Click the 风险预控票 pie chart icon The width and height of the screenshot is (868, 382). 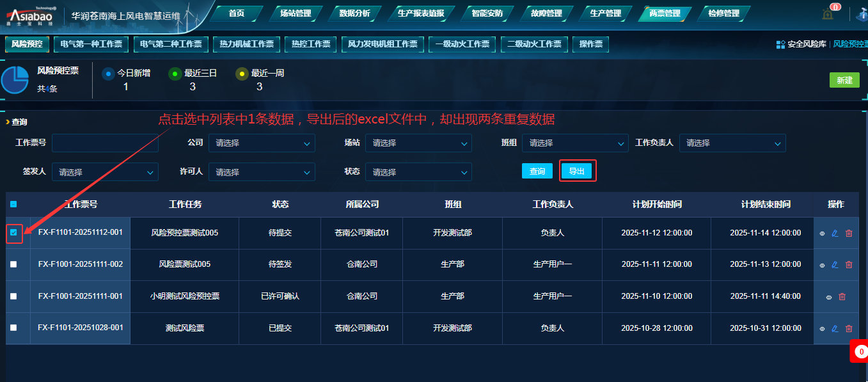tap(14, 80)
